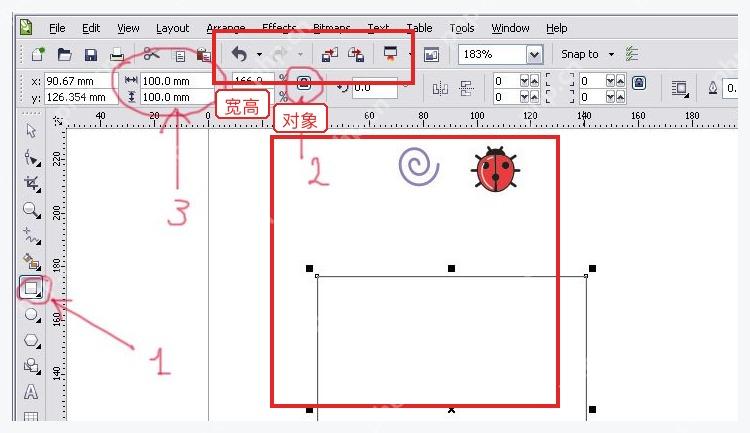The width and height of the screenshot is (750, 433).
Task: Increase the top-left corner roundness value
Action: coord(534,81)
